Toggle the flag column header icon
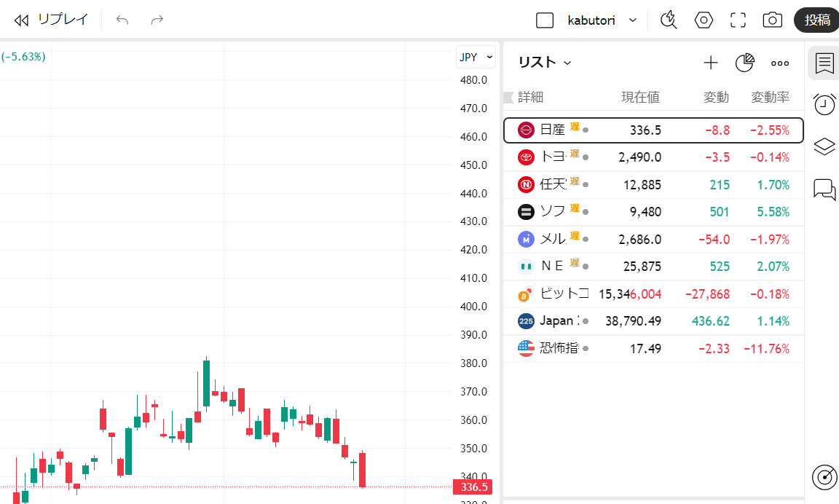The image size is (839, 504). coord(508,98)
